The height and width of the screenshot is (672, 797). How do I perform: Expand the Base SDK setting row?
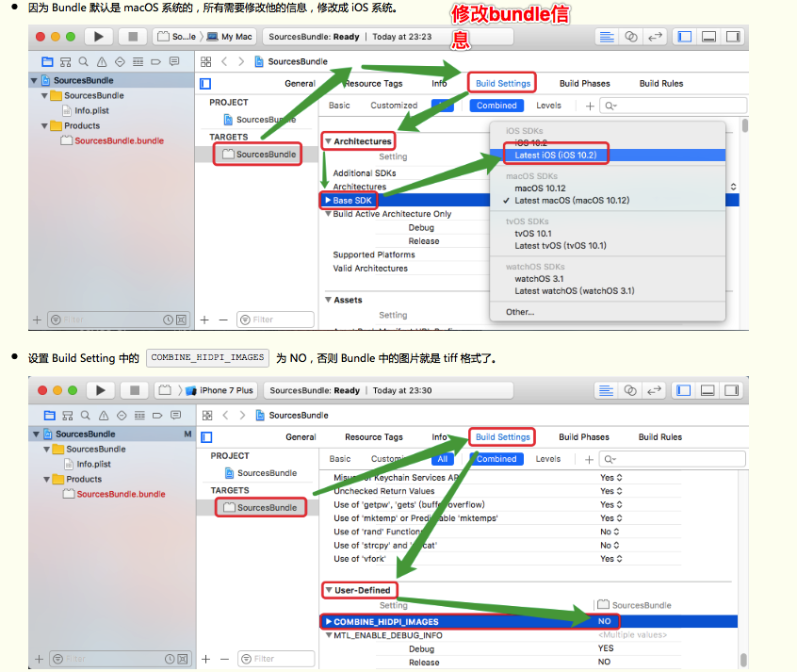click(x=328, y=200)
